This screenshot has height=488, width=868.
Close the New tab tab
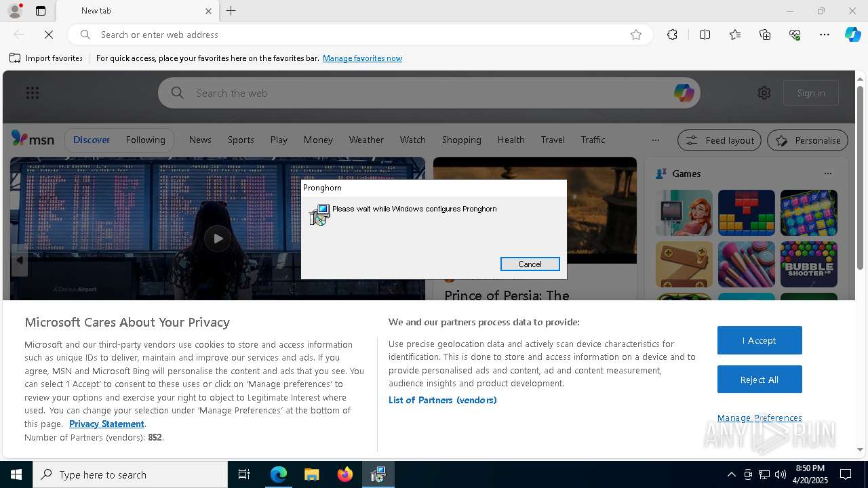(x=208, y=11)
